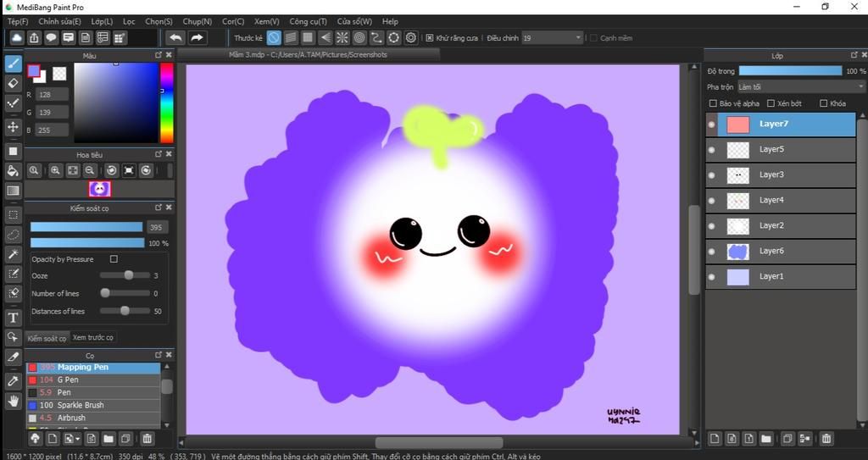Switch to Xem trước cọ tab
This screenshot has width=868, height=460.
[x=93, y=337]
